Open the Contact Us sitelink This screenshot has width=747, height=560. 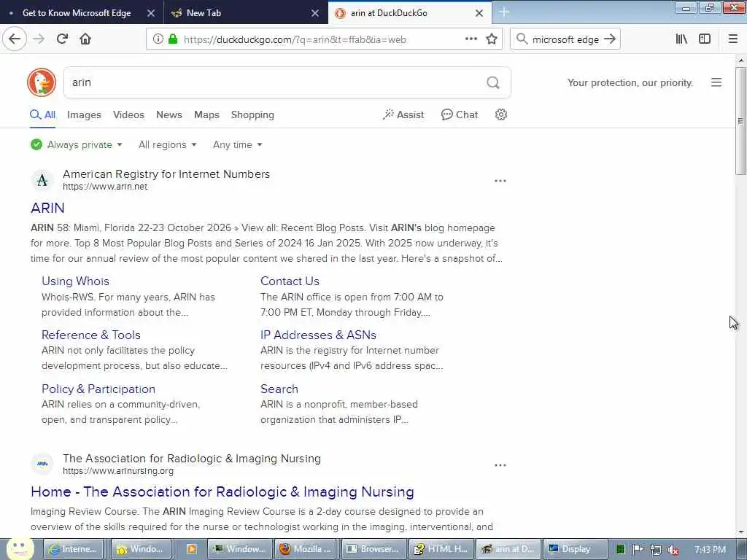[290, 281]
